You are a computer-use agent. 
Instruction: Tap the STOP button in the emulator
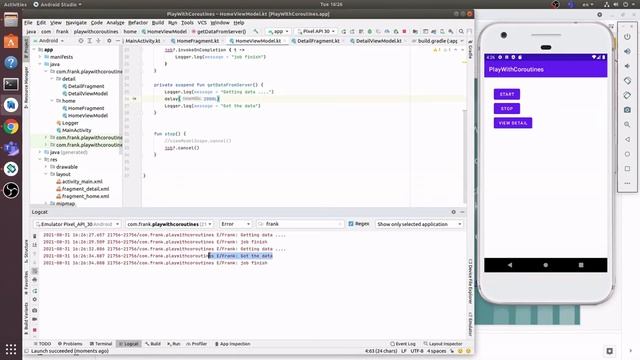(507, 109)
